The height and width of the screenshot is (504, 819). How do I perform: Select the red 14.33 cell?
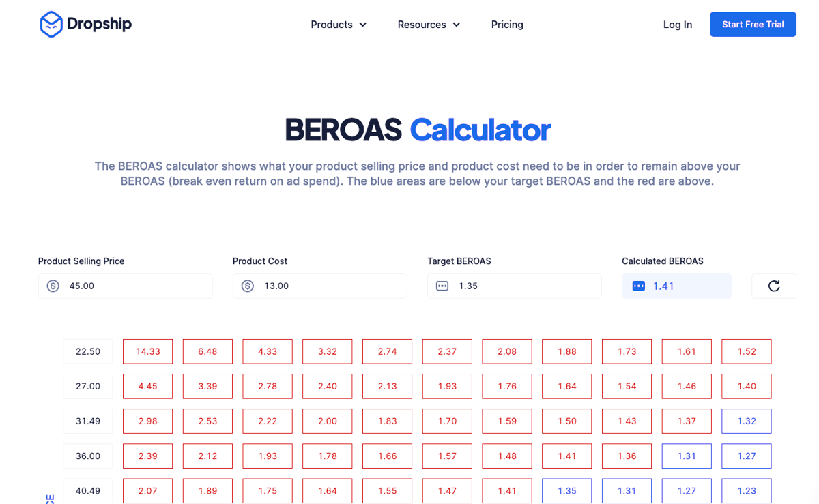tap(148, 351)
